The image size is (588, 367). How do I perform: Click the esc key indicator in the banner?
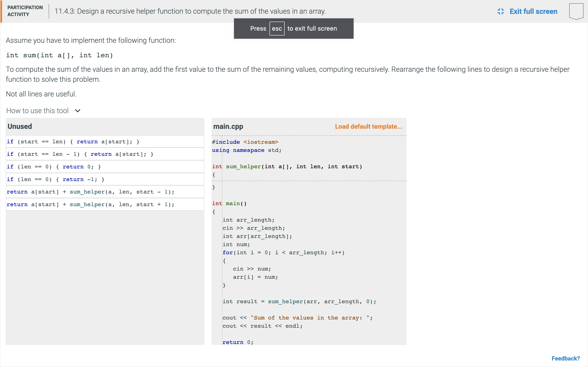[277, 28]
